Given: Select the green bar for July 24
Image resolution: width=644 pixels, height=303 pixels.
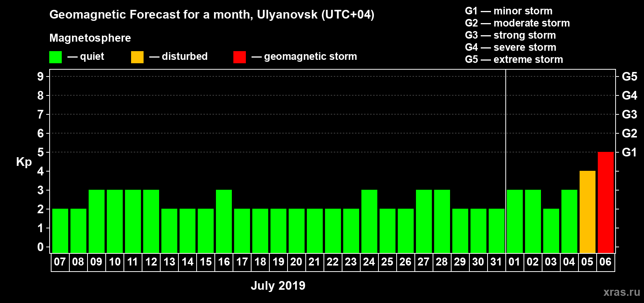Looking at the screenshot, I should (x=369, y=221).
